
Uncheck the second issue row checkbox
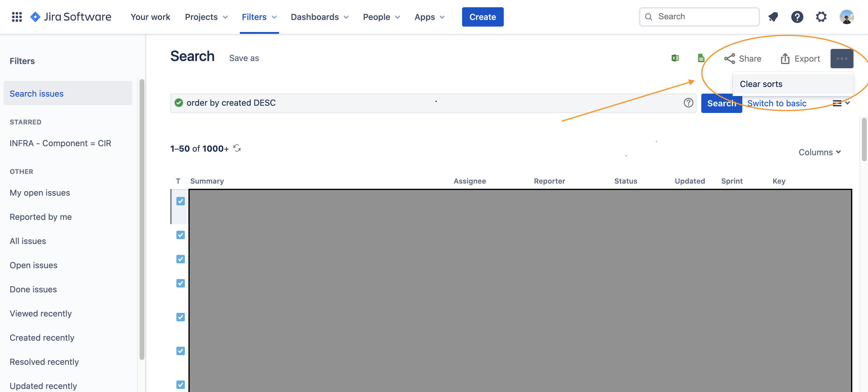(181, 235)
